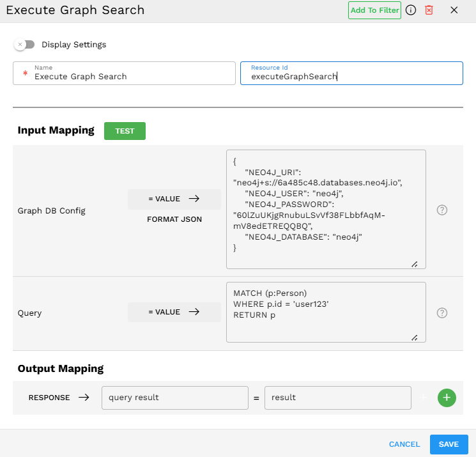The height and width of the screenshot is (457, 476).
Task: Save the Execute Graph Search configuration
Action: pos(449,444)
